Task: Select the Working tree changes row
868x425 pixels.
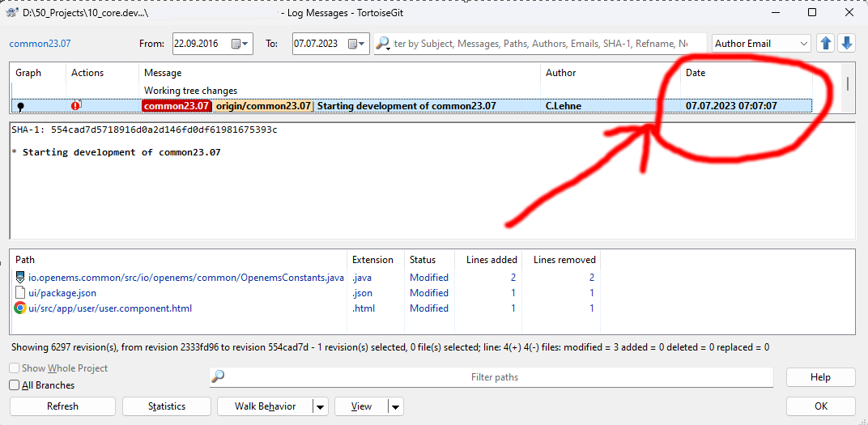Action: click(412, 90)
